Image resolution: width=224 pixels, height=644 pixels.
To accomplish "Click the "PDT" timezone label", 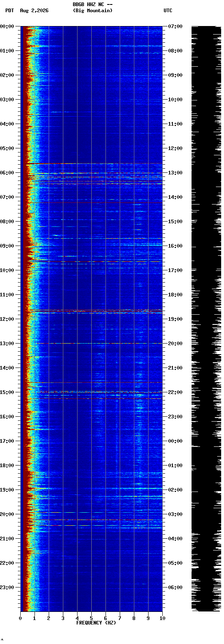I will tap(9, 11).
